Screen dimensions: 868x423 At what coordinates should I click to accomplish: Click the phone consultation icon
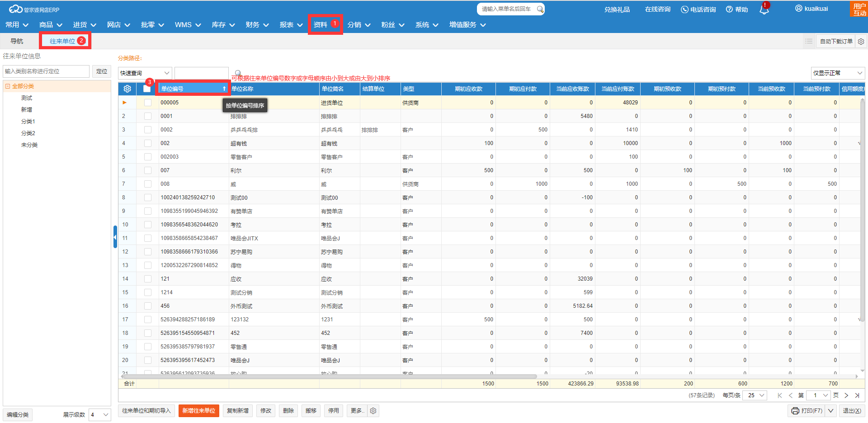684,9
